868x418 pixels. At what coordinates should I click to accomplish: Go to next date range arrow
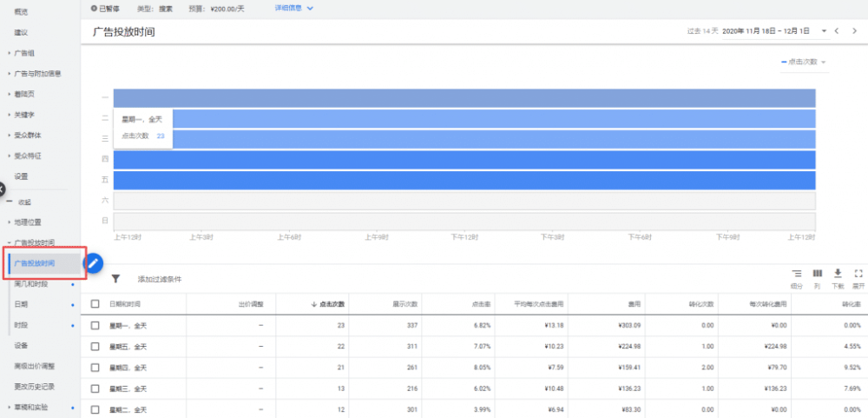(x=855, y=31)
